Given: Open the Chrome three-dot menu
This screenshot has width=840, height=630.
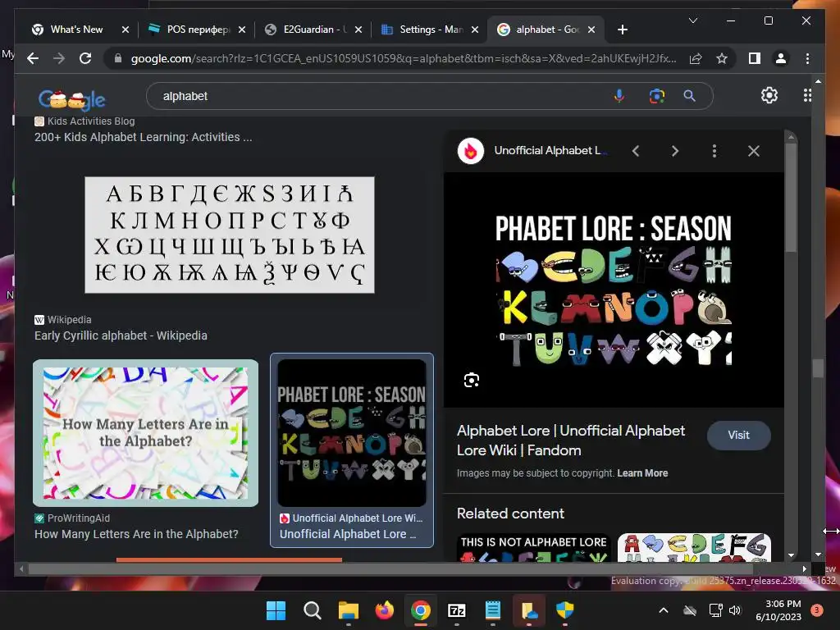Looking at the screenshot, I should click(x=807, y=58).
